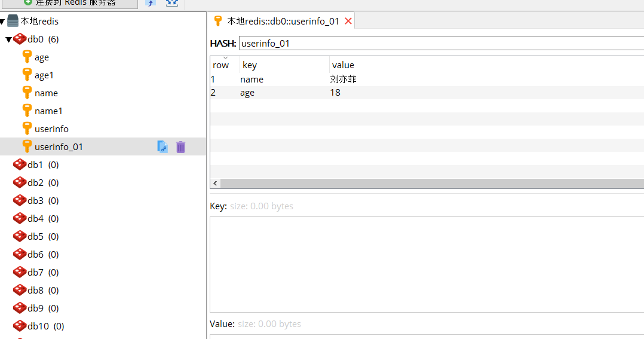644x339 pixels.
Task: Click the red db8 database icon
Action: [x=20, y=290]
